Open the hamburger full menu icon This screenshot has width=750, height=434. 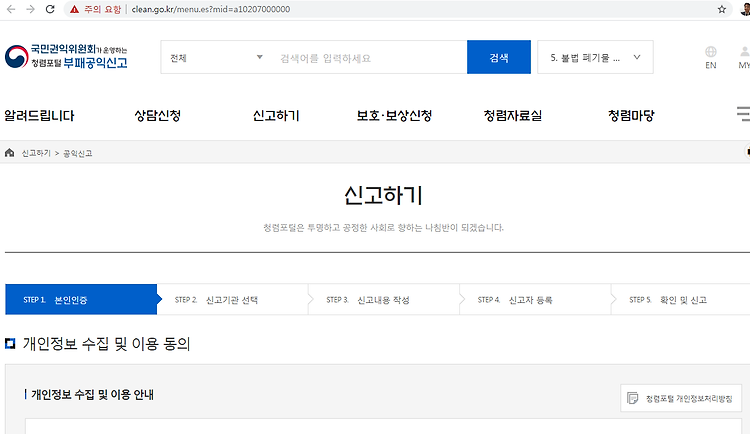click(x=743, y=114)
